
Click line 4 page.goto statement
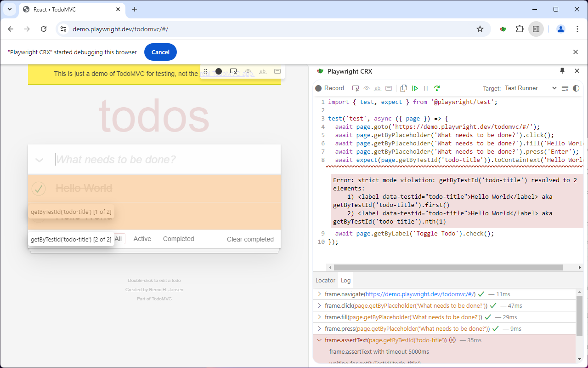pyautogui.click(x=437, y=127)
